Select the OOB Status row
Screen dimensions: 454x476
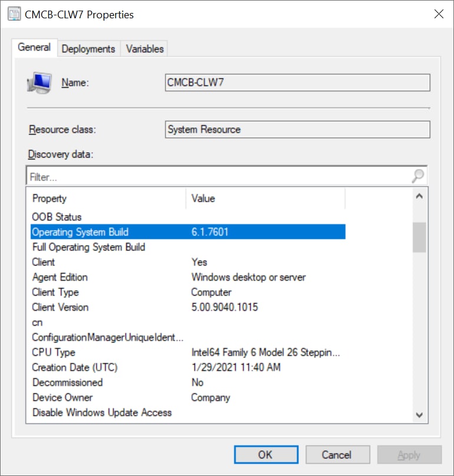tap(188, 216)
